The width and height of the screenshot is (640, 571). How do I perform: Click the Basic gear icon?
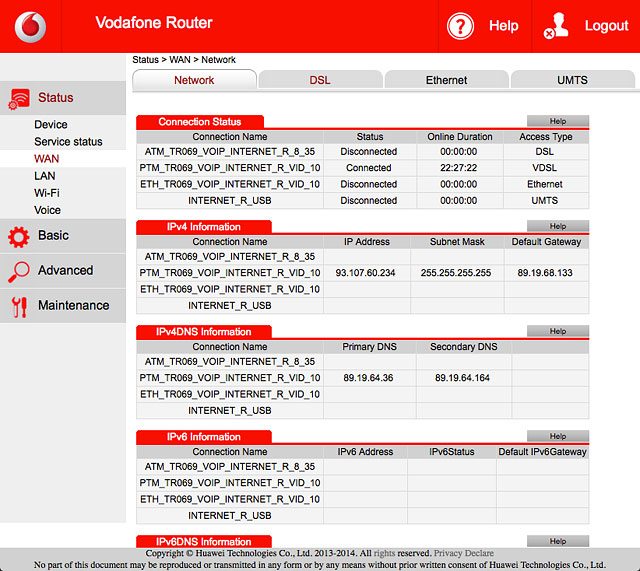click(x=18, y=236)
